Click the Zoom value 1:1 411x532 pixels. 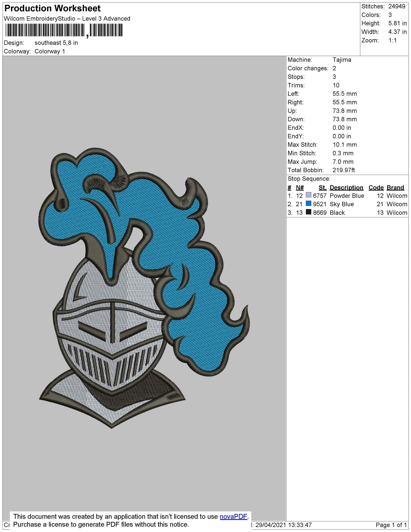pyautogui.click(x=393, y=41)
